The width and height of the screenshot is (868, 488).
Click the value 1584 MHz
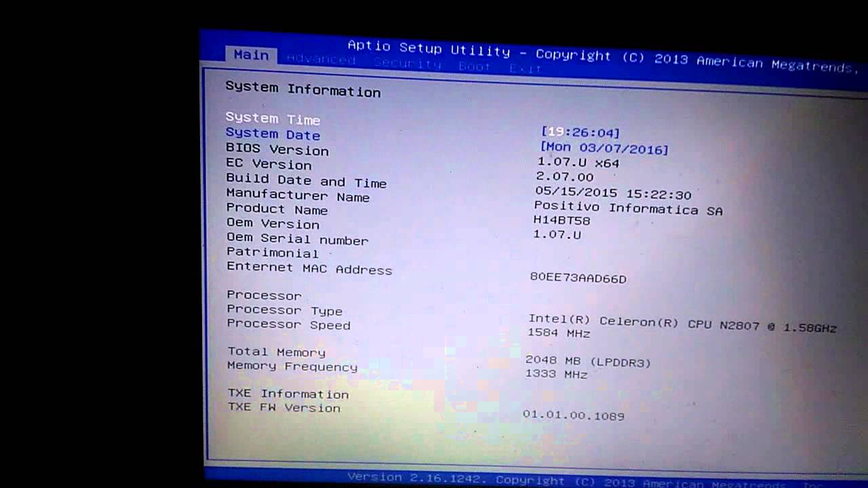pyautogui.click(x=559, y=333)
